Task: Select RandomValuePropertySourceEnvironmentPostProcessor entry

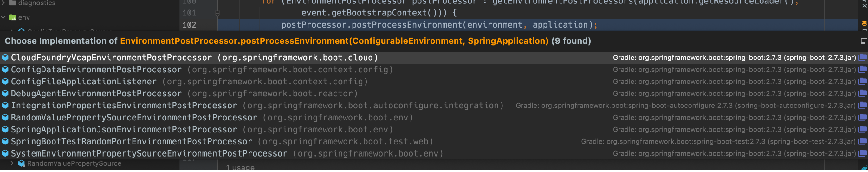Action: point(434,118)
